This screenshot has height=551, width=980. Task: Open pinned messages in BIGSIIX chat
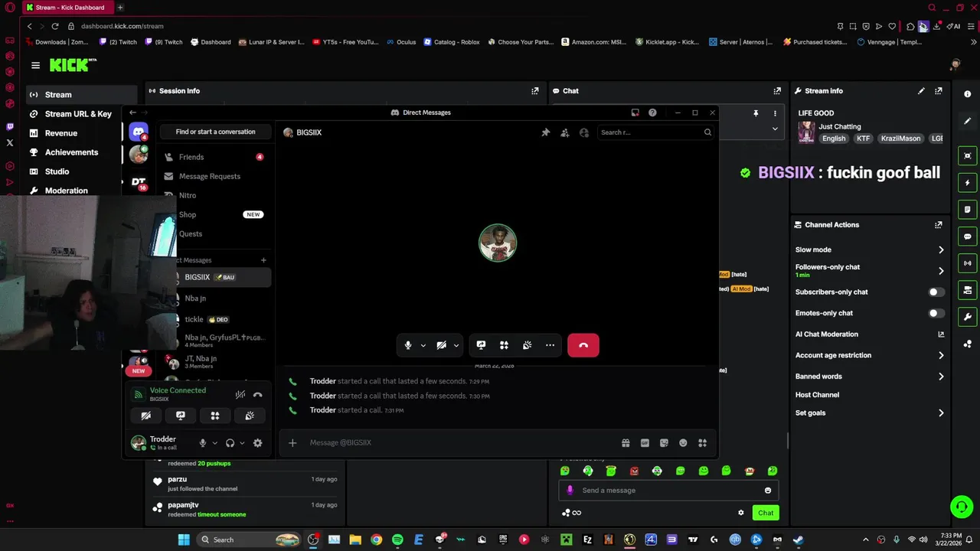point(546,132)
